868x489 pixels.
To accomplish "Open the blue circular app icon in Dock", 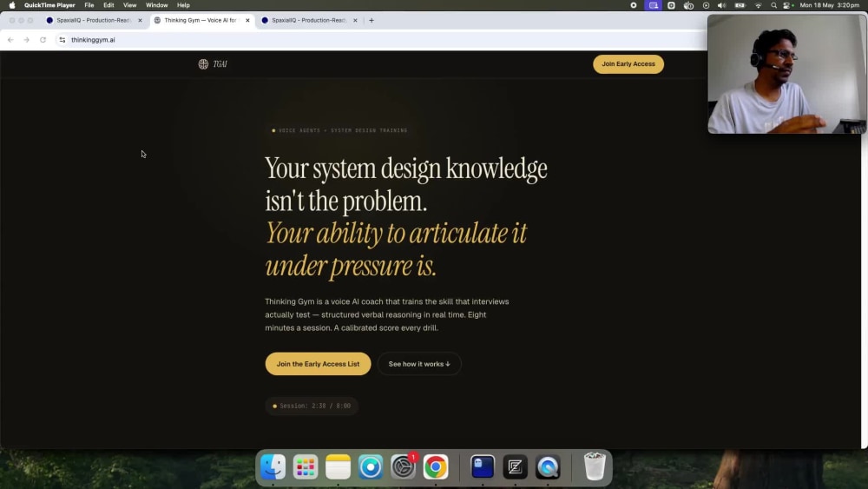I will [371, 466].
